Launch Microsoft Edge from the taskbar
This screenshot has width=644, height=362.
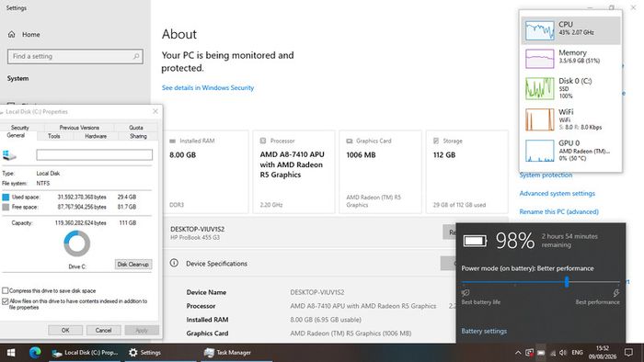(35, 353)
